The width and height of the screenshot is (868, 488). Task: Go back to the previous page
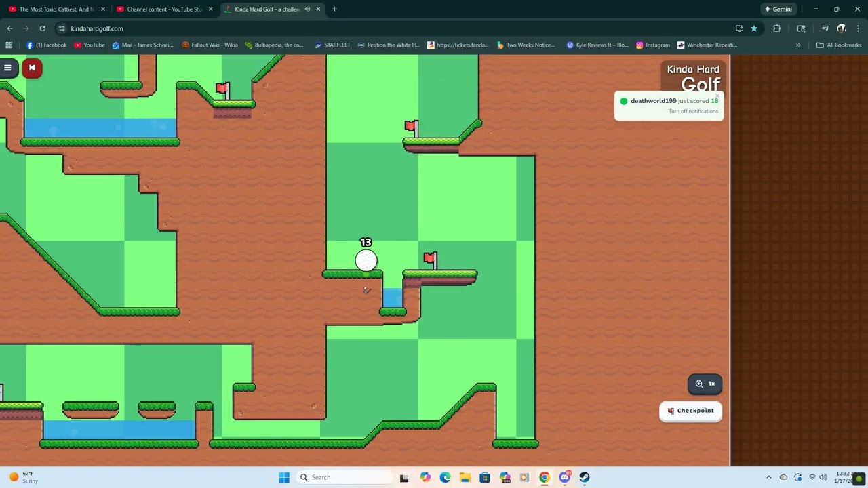[9, 28]
